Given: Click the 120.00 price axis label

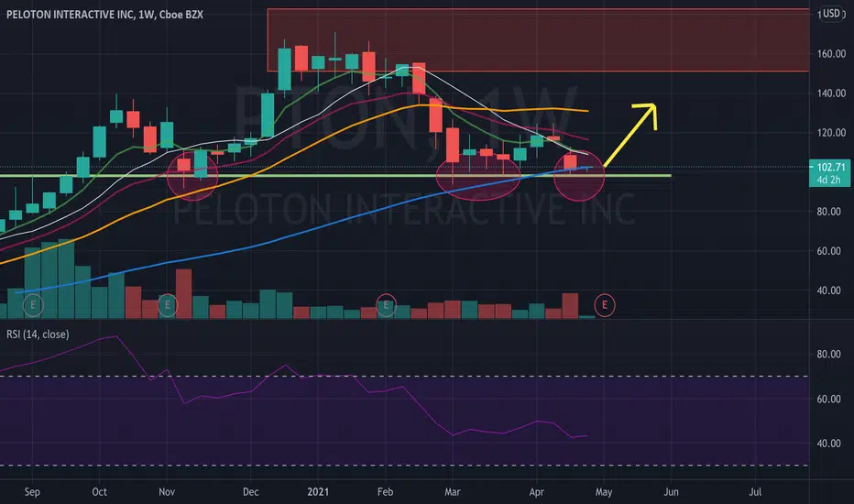Looking at the screenshot, I should point(831,132).
